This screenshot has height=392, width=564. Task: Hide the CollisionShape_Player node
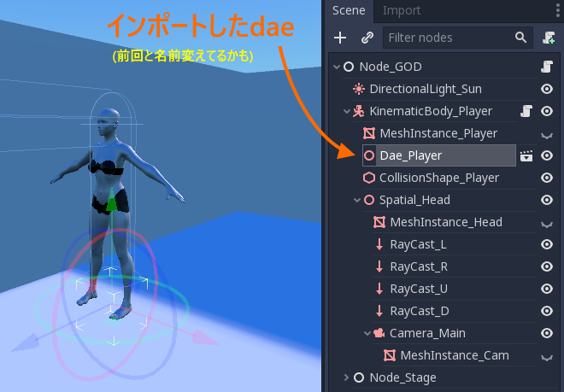click(x=547, y=178)
